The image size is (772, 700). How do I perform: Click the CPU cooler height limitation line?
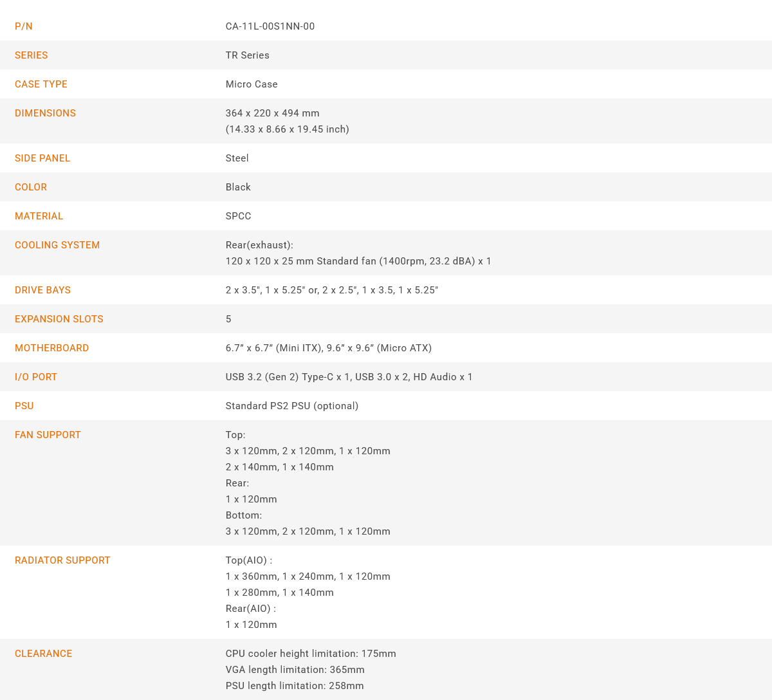click(311, 654)
